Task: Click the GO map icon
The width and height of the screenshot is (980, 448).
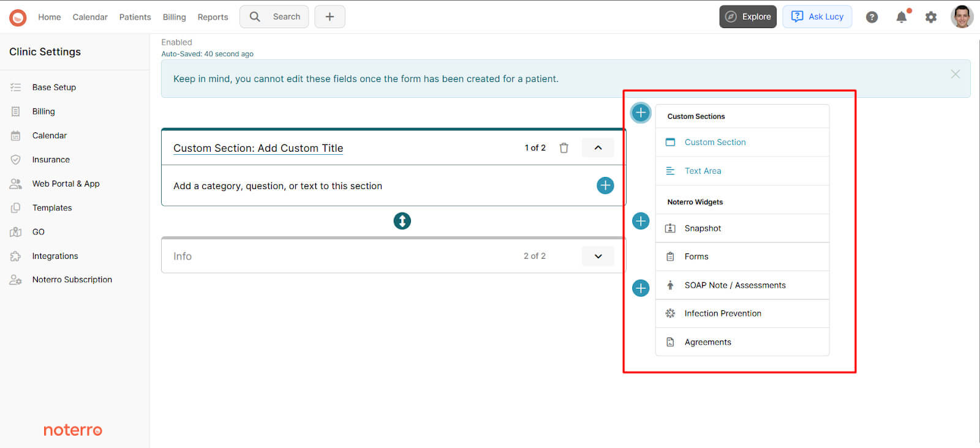Action: [x=16, y=232]
